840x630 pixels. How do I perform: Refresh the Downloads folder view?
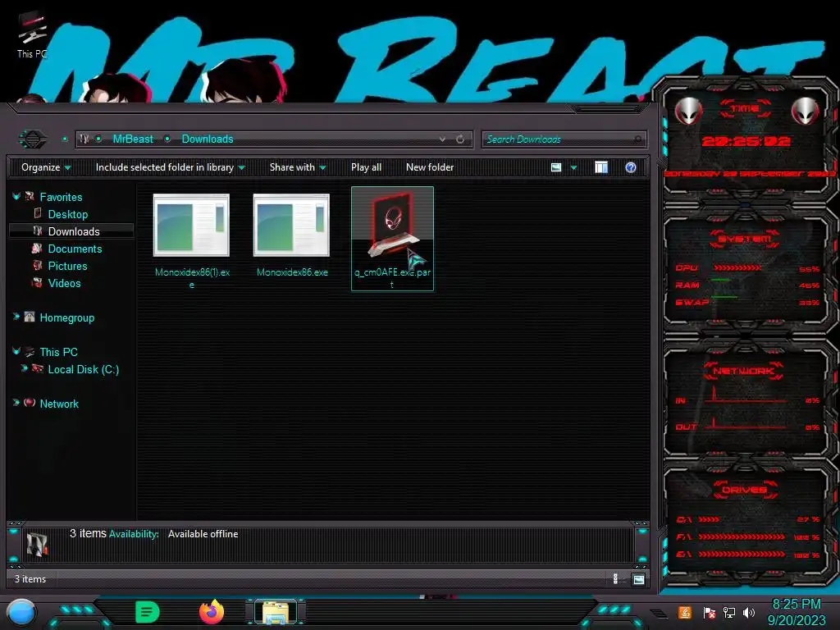click(460, 139)
